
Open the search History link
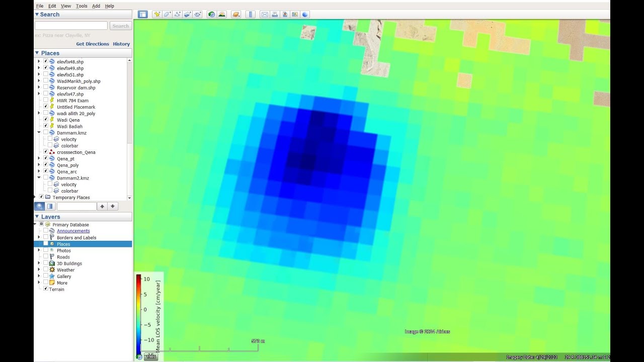[x=121, y=44]
